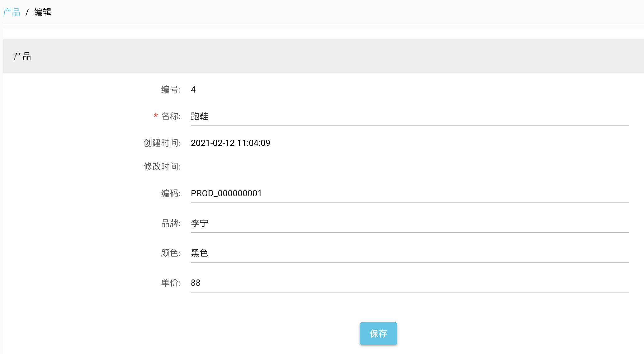Click the 产品 panel header title

click(22, 56)
